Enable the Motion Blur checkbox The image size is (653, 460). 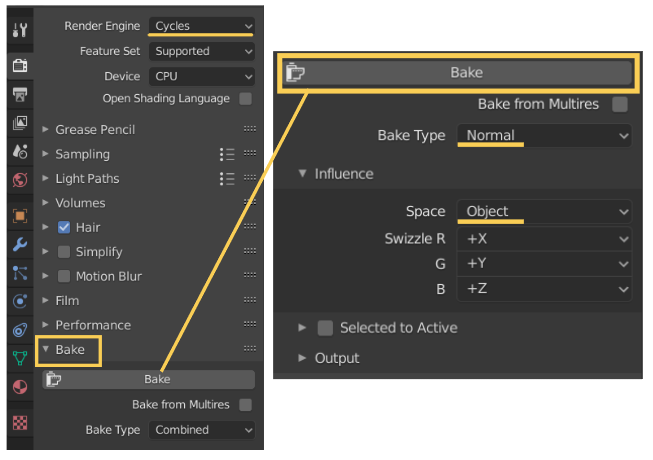point(64,276)
